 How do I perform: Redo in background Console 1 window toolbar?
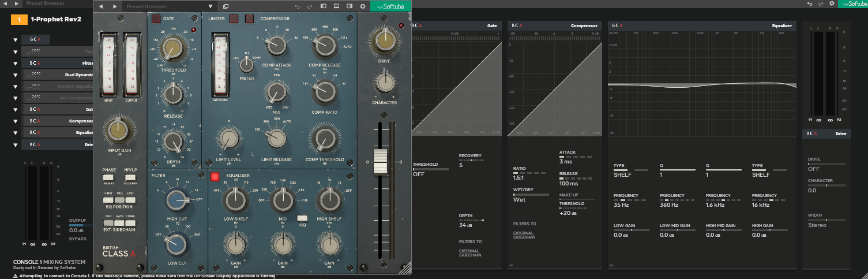(820, 3)
